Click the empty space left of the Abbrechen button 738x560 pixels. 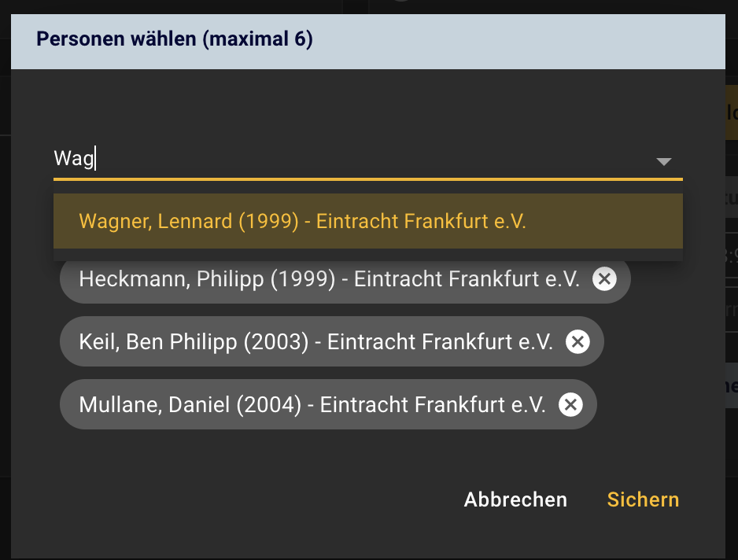pos(235,499)
